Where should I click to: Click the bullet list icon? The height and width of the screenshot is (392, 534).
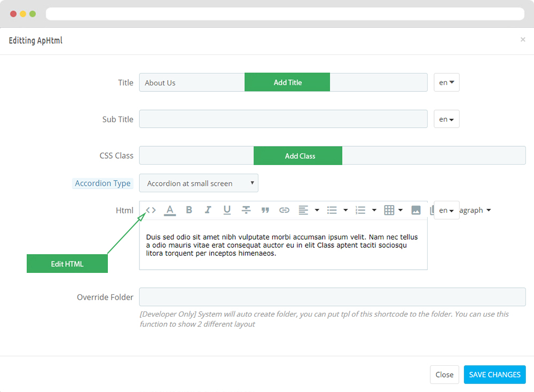(x=332, y=210)
